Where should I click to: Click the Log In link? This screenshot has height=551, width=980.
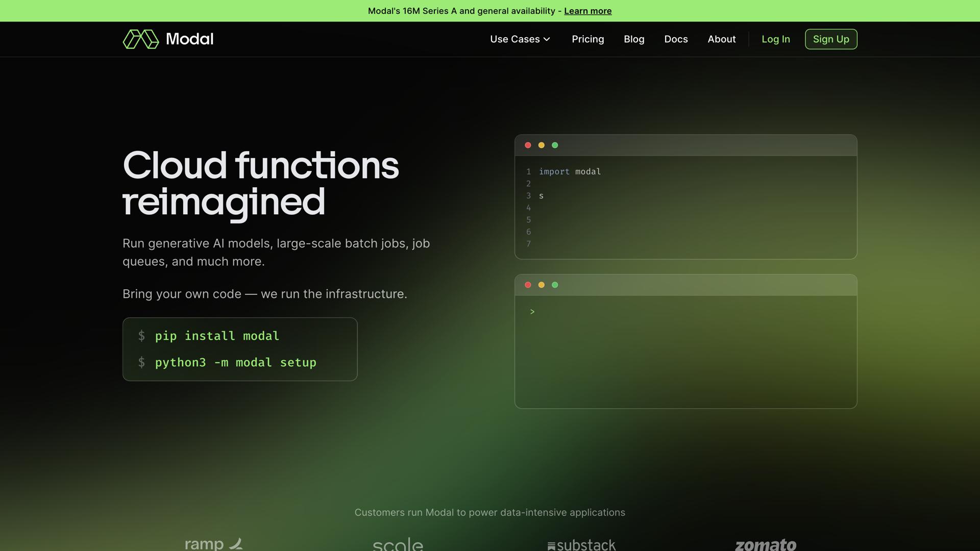[775, 39]
